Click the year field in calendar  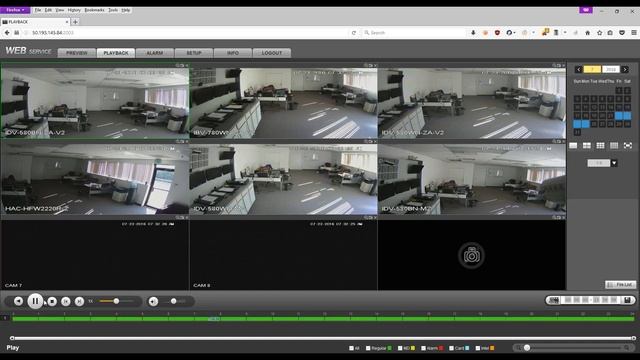[611, 69]
